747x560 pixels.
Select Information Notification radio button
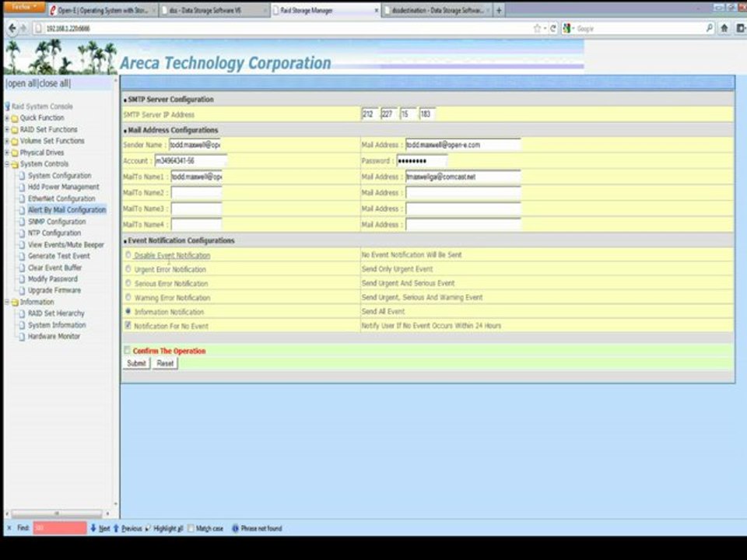click(x=128, y=311)
